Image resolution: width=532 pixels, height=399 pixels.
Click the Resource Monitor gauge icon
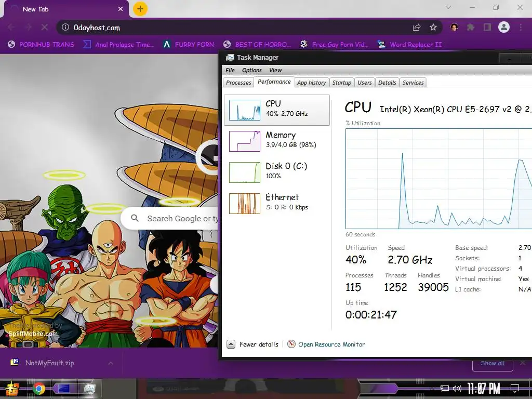[291, 344]
